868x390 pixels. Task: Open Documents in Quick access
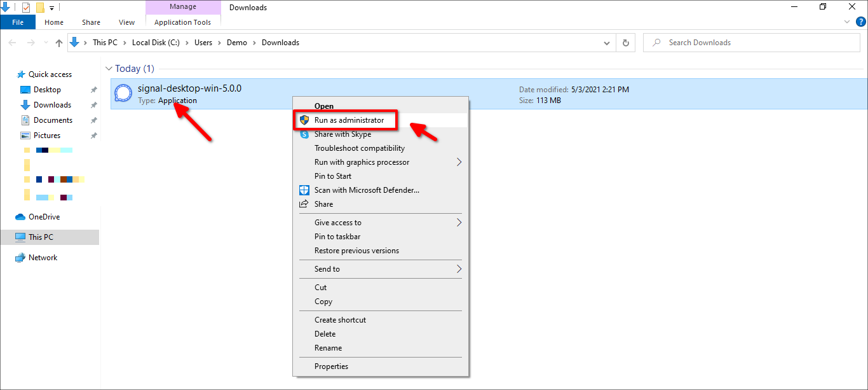(53, 120)
